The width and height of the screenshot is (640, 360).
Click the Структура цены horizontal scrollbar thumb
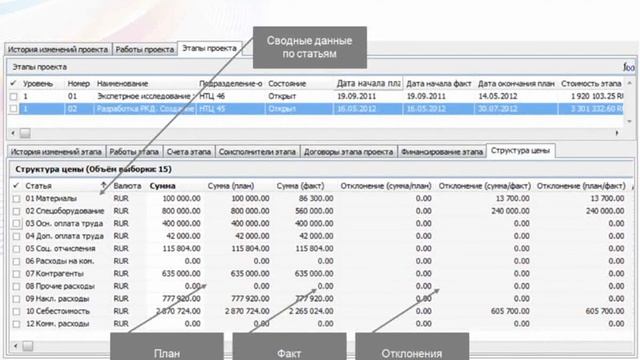coord(28,346)
